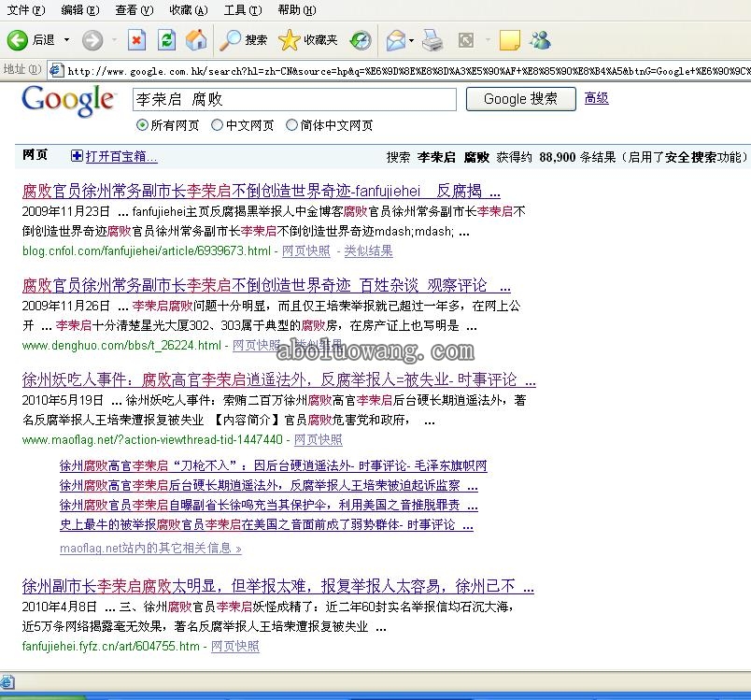Screen dimensions: 751x700
Task: Click the 搜索 toolbar label
Action: coord(256,40)
